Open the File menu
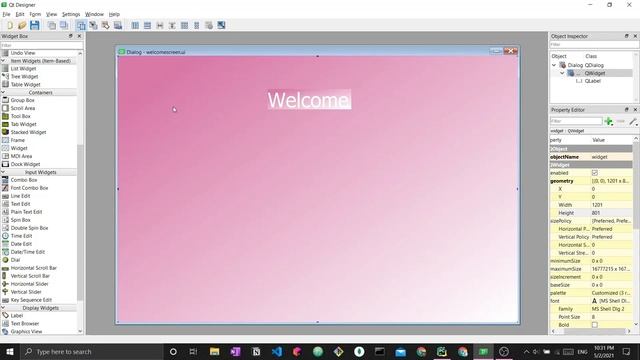The image size is (640, 360). pyautogui.click(x=7, y=14)
